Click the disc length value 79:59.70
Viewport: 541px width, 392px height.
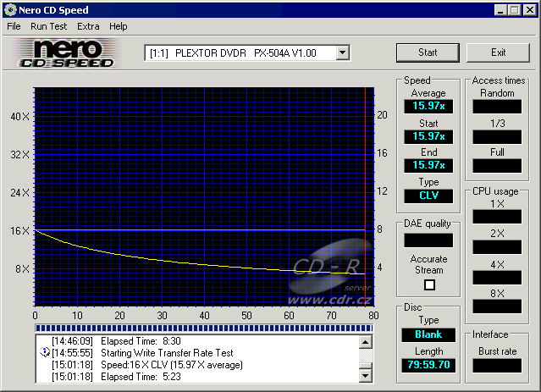tap(428, 365)
